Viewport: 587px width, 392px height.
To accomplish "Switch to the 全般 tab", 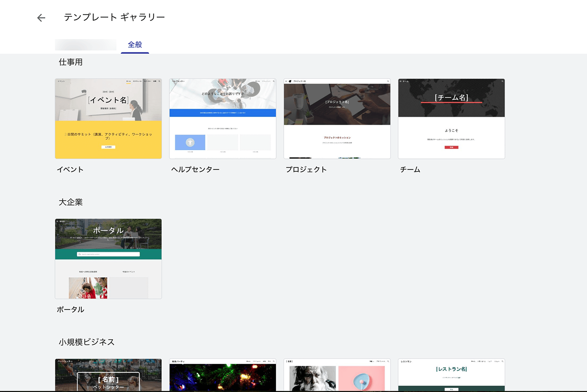I will point(135,44).
